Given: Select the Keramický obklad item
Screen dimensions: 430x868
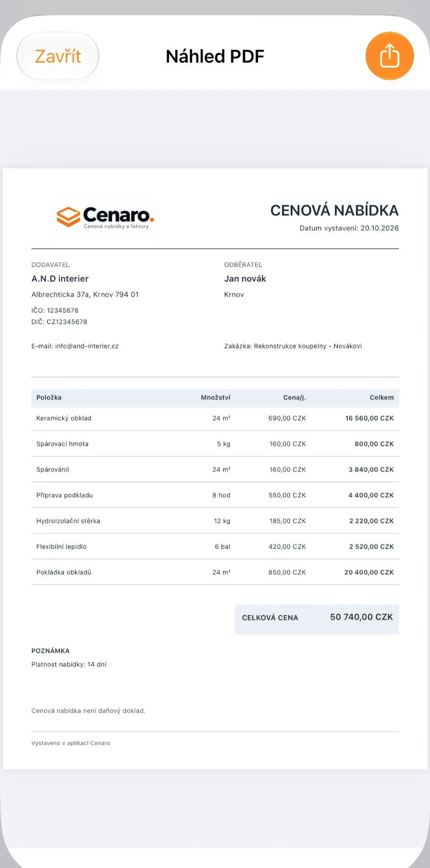Looking at the screenshot, I should point(64,418).
